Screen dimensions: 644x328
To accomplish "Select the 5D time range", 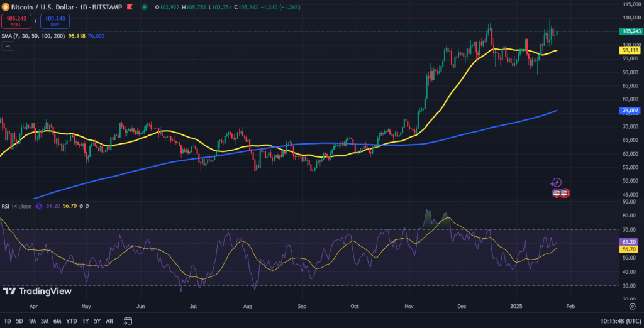I will 19,321.
